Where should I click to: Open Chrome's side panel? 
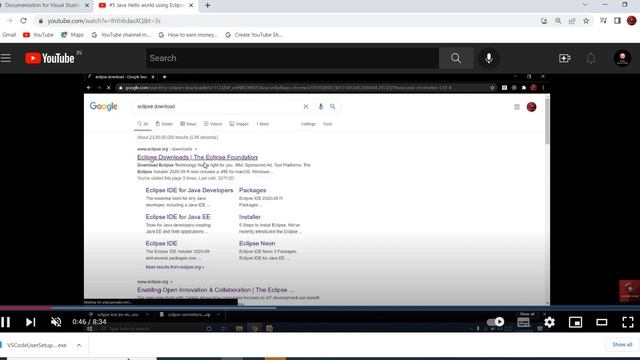tap(617, 20)
